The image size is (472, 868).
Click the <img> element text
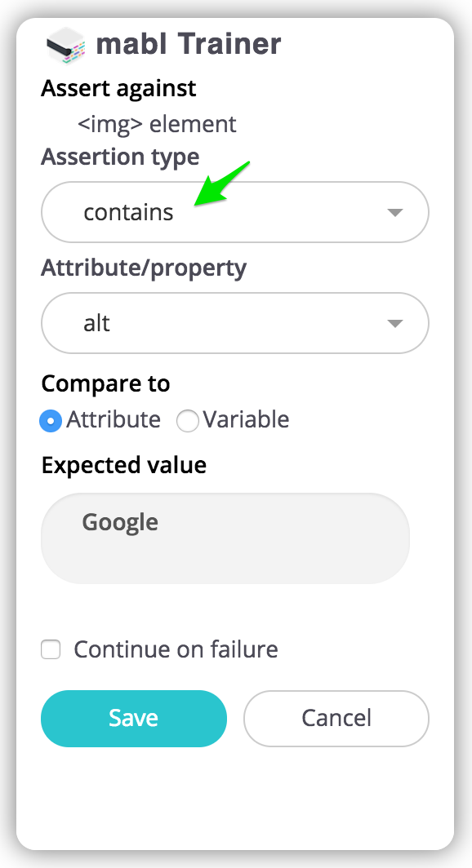[157, 124]
